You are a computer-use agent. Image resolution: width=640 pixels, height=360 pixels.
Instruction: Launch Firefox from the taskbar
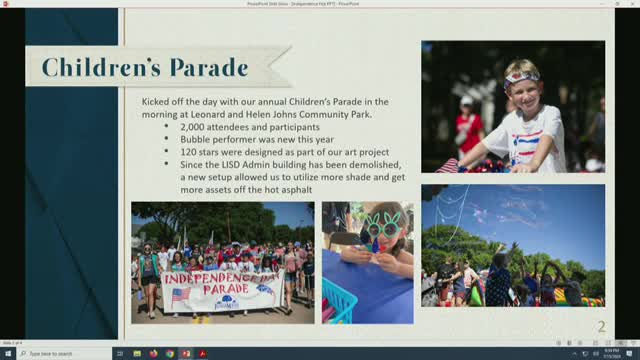153,353
